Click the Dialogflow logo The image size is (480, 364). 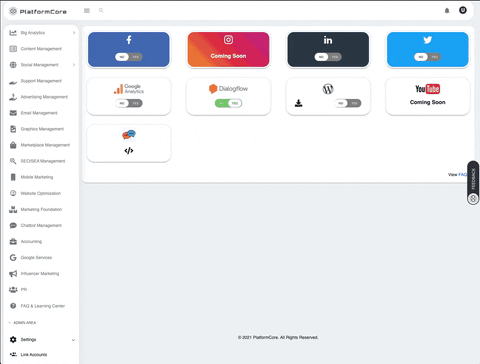(228, 89)
